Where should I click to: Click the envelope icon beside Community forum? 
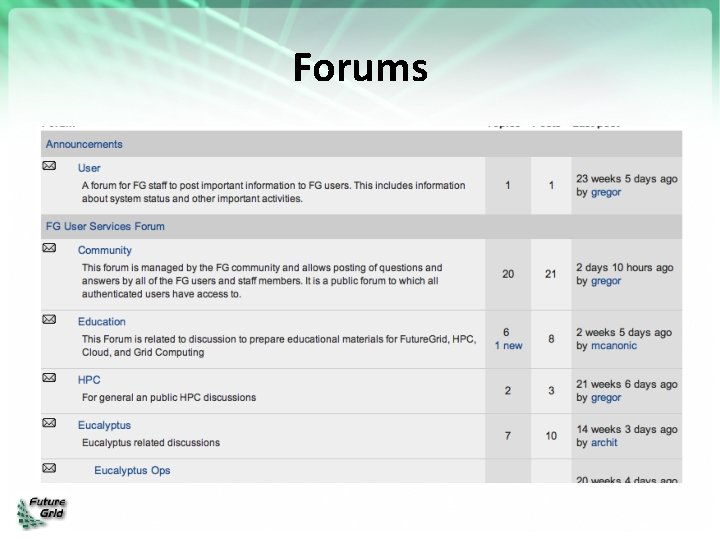pos(49,248)
